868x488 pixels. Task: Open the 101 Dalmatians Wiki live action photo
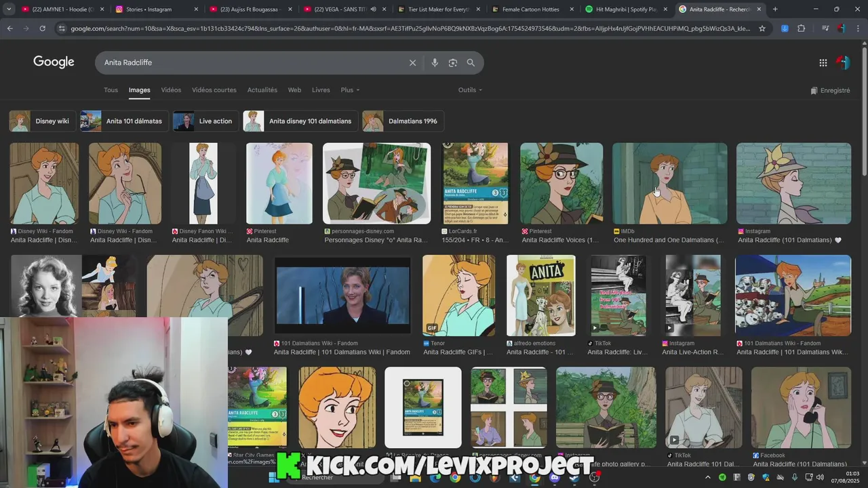point(342,296)
